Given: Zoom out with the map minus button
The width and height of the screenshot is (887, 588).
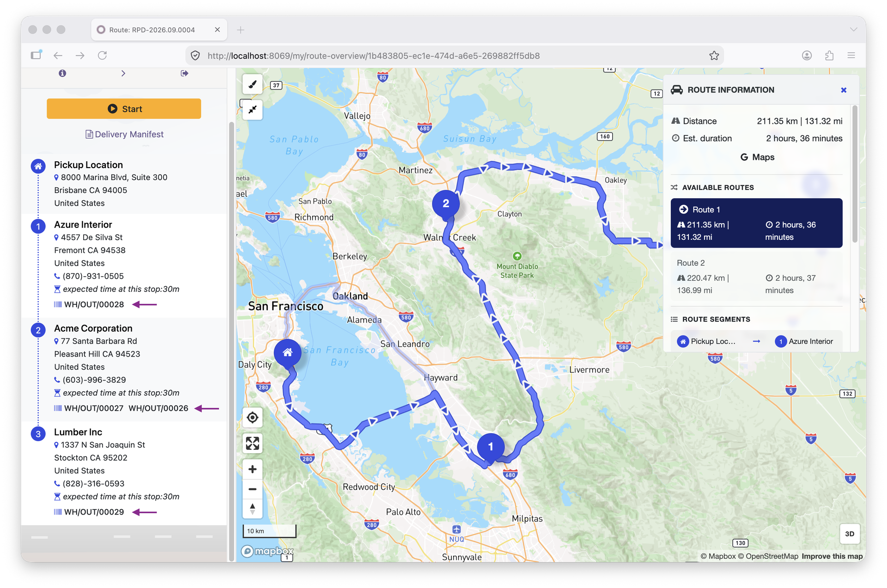Looking at the screenshot, I should (x=252, y=489).
